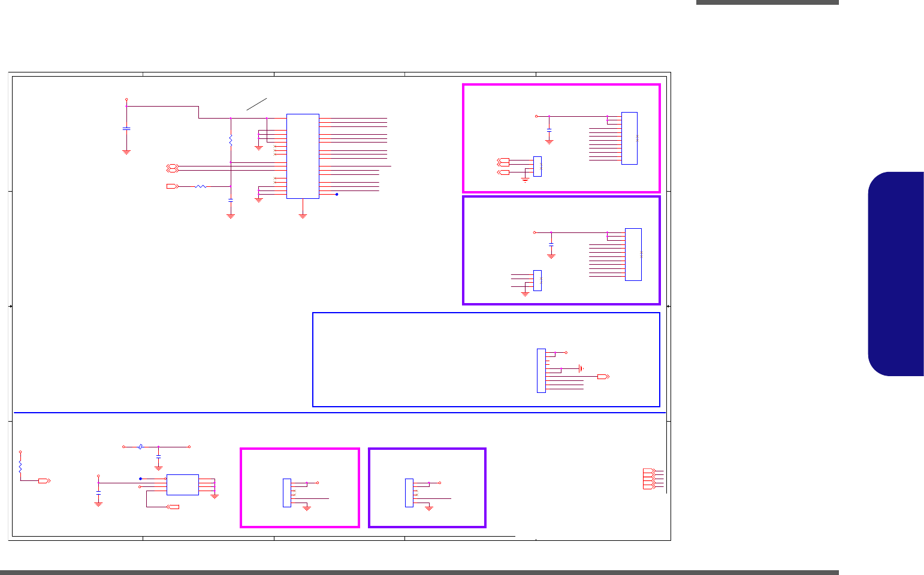
Task: Click the red input port feeding the horizontal resistor
Action: coord(172,187)
